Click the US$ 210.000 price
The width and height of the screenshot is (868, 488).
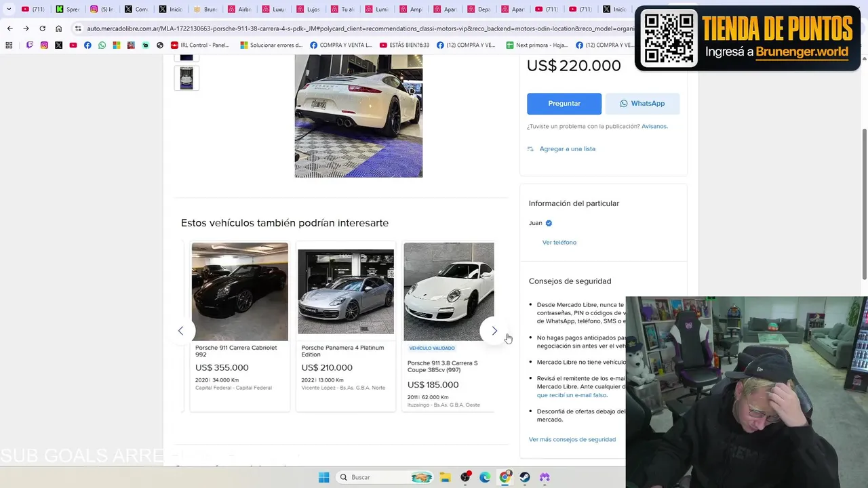click(x=327, y=368)
